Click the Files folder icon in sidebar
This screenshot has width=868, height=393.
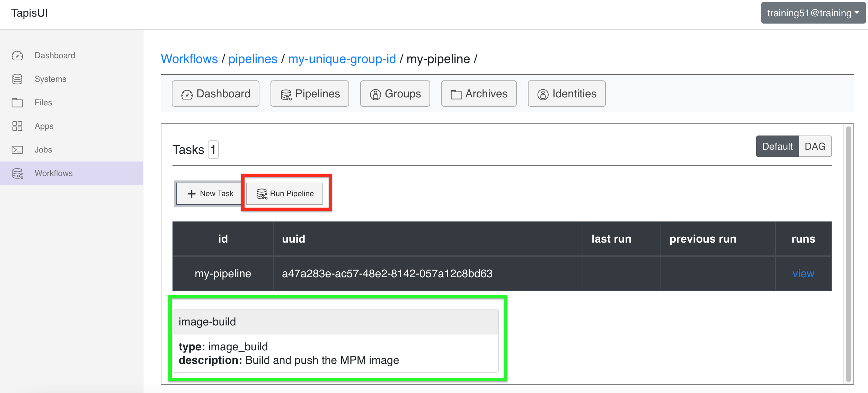17,103
